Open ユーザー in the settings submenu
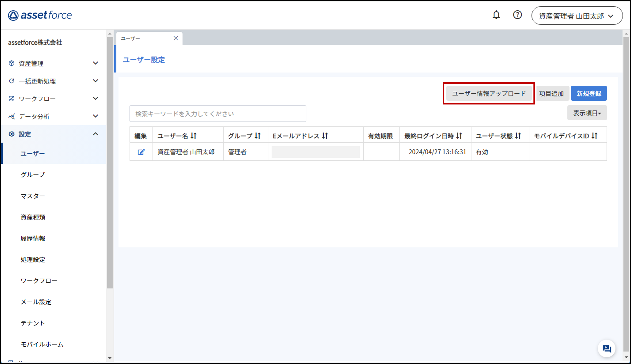 point(32,154)
